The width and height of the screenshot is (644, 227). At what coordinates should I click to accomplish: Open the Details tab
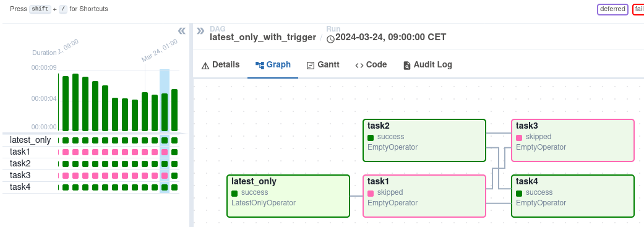click(x=221, y=65)
